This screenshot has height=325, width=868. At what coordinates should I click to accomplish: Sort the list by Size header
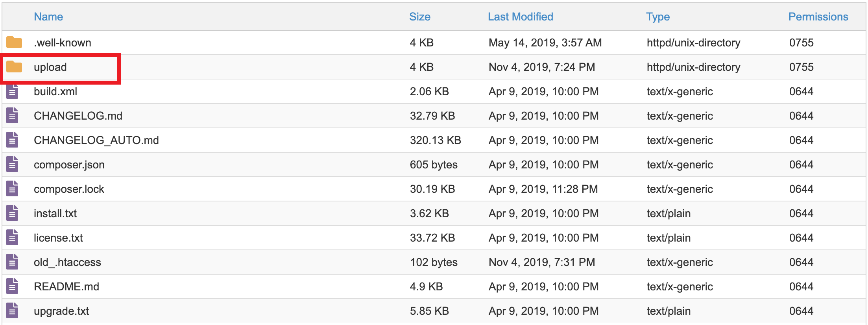coord(419,17)
